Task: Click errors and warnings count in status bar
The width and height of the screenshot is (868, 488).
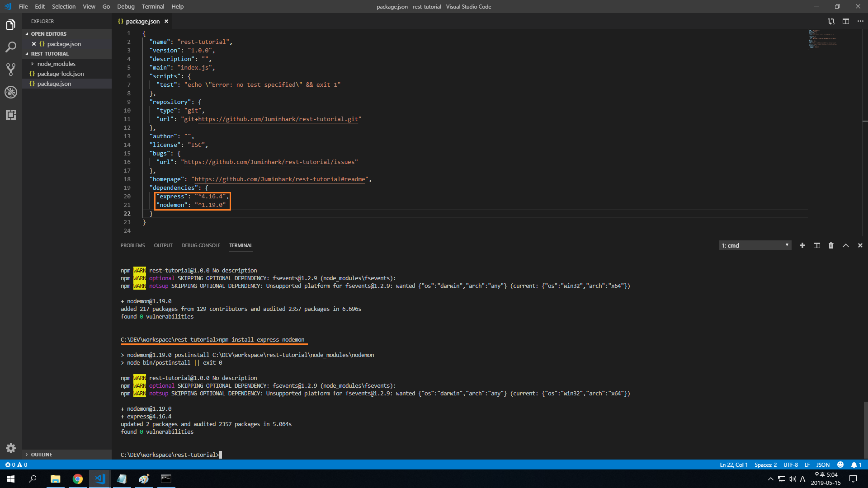Action: point(16,465)
